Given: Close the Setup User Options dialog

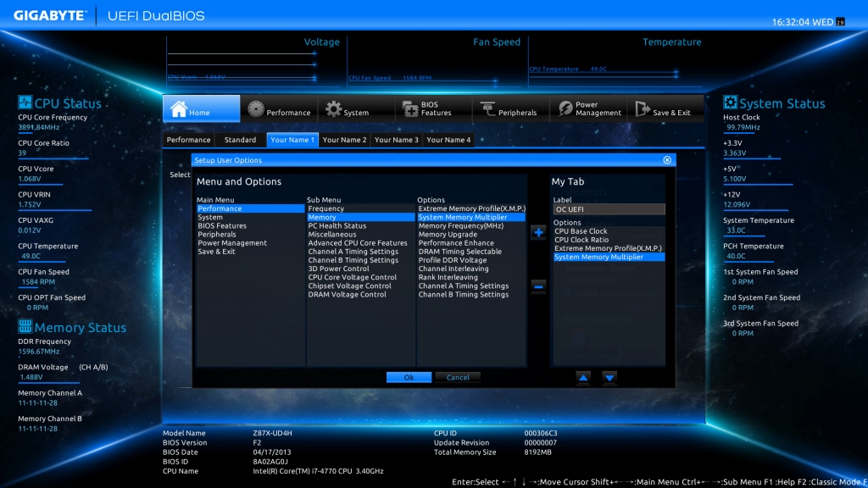Looking at the screenshot, I should (x=667, y=160).
